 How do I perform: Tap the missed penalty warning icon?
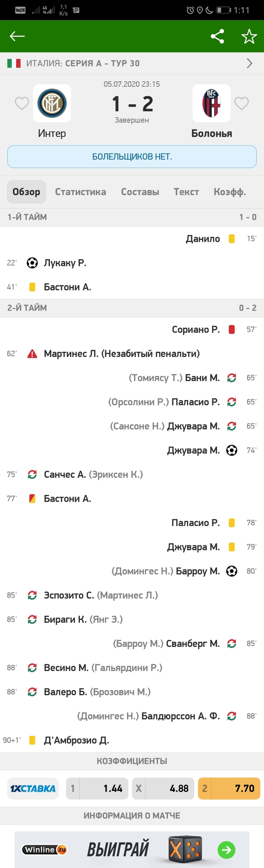tap(32, 354)
